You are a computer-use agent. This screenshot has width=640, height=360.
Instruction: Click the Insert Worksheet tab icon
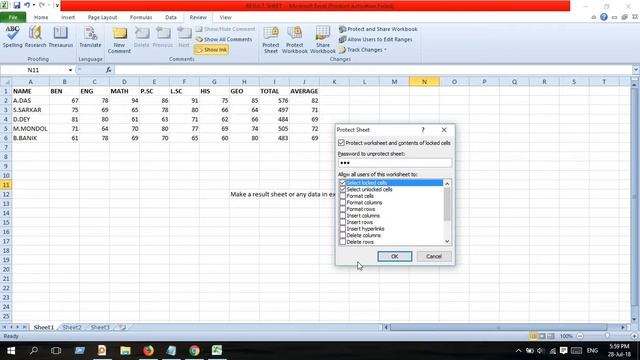122,327
